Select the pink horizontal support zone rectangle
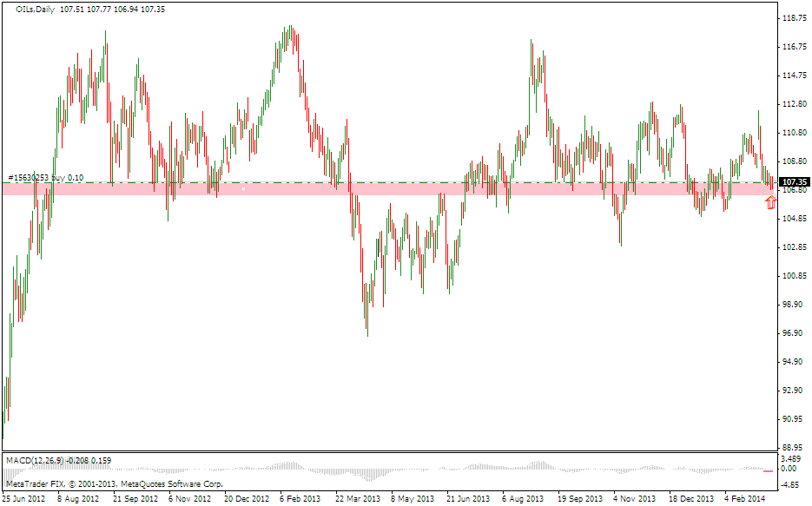 coord(261,189)
